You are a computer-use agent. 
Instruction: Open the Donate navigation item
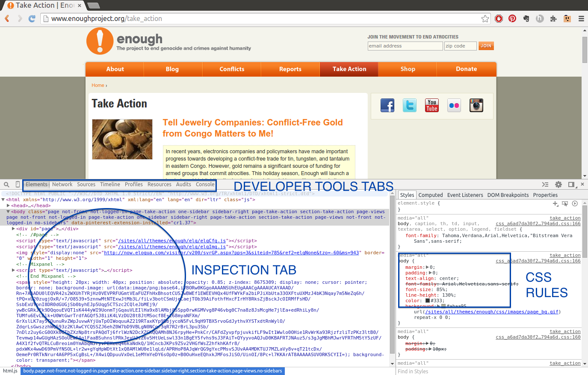(467, 69)
